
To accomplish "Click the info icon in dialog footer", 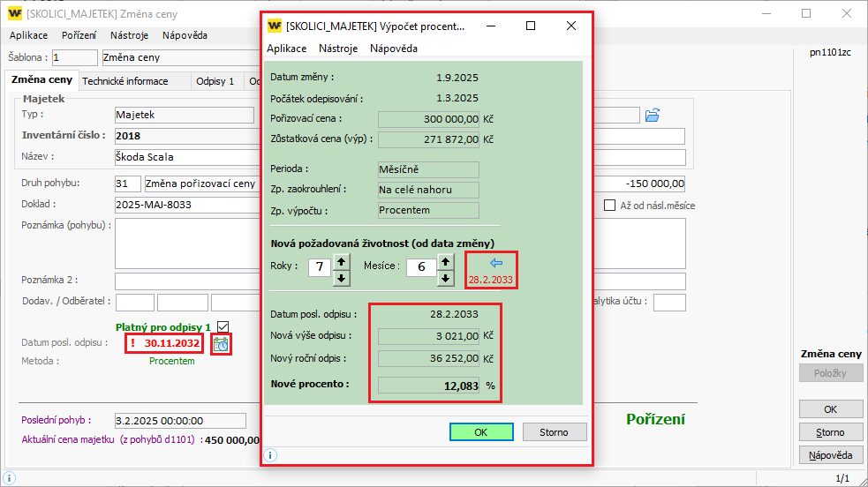I will pos(271,455).
